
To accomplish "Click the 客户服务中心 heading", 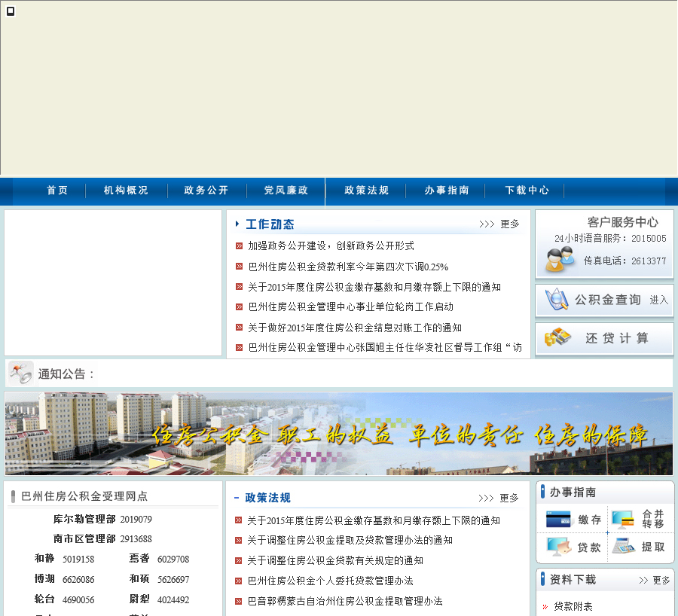I will click(x=623, y=222).
